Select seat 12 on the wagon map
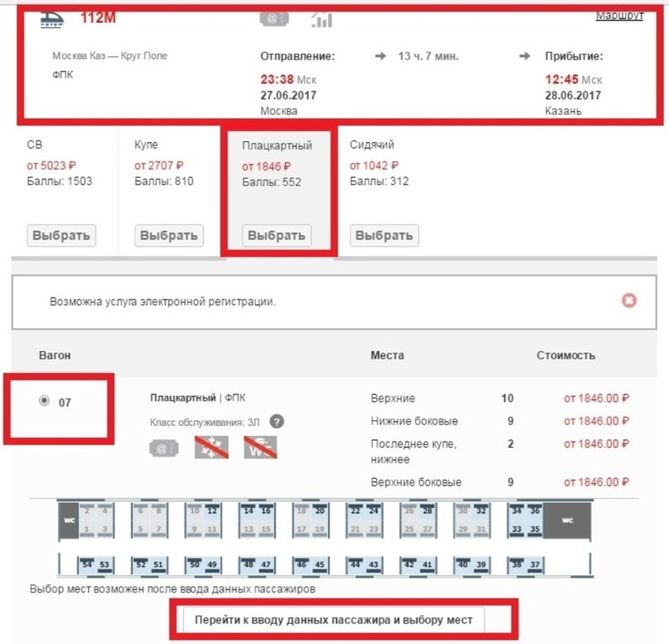The height and width of the screenshot is (644, 669). (212, 511)
